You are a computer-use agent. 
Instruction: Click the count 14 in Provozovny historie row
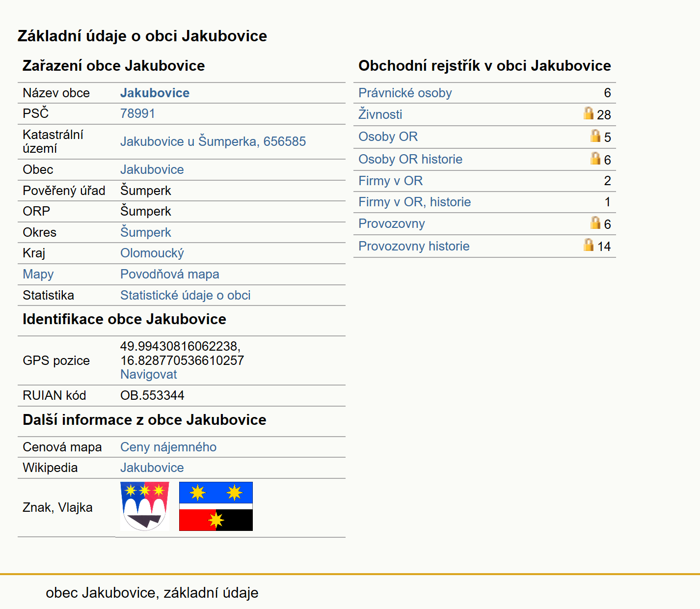[x=604, y=247]
